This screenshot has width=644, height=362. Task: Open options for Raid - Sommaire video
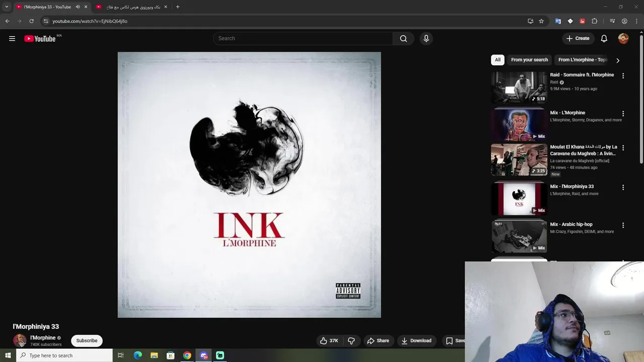tap(623, 76)
